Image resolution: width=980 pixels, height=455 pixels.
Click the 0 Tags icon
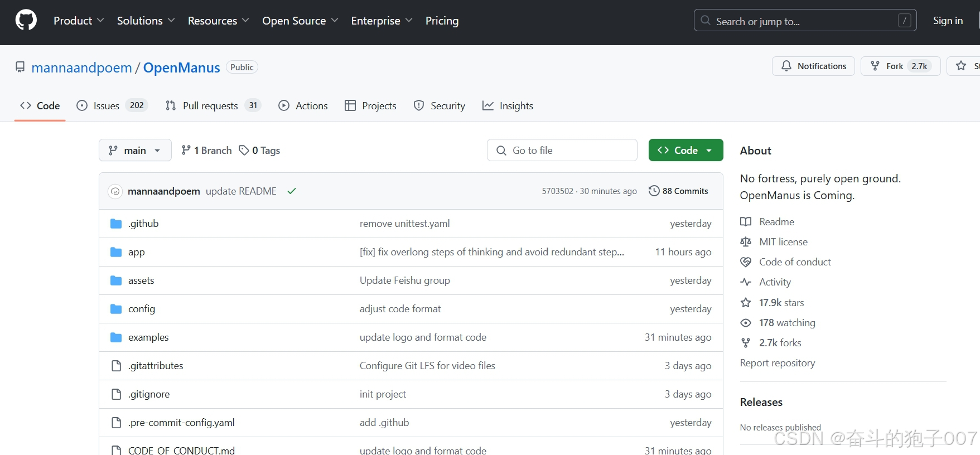(244, 150)
